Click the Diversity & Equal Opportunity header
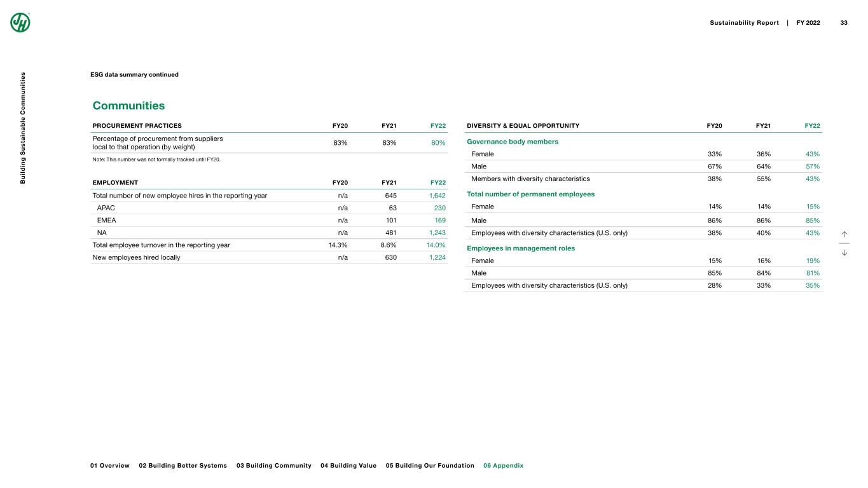868x488 pixels. click(523, 126)
